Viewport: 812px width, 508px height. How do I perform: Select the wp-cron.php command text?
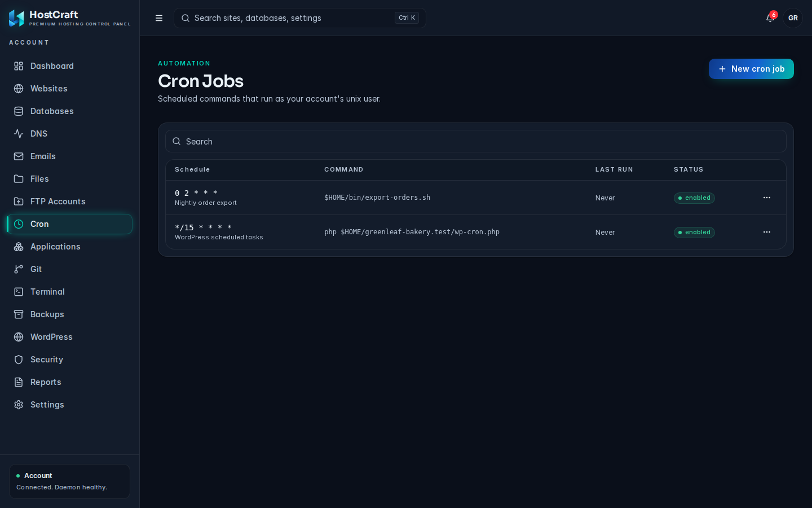(412, 232)
